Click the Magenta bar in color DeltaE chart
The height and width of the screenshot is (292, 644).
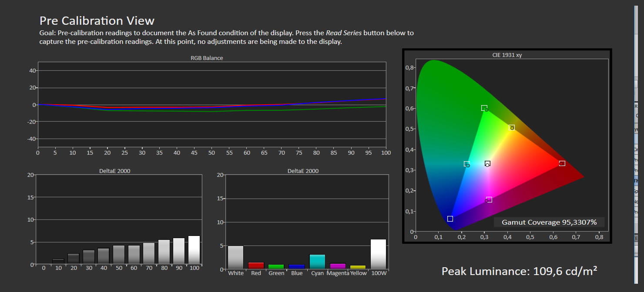(338, 266)
